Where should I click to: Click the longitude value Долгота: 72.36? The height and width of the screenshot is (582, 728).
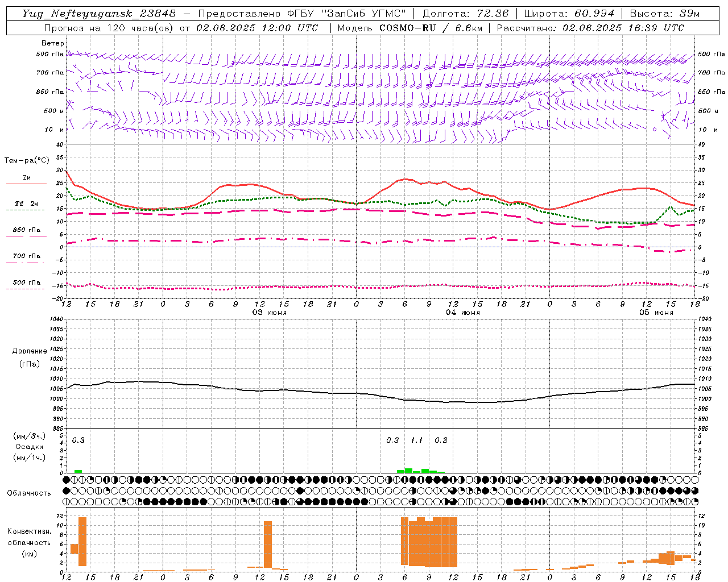[465, 14]
